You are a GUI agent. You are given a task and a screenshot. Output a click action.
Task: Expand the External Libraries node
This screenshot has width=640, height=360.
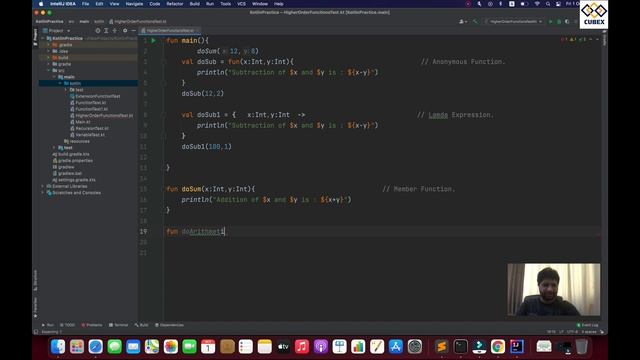43,186
